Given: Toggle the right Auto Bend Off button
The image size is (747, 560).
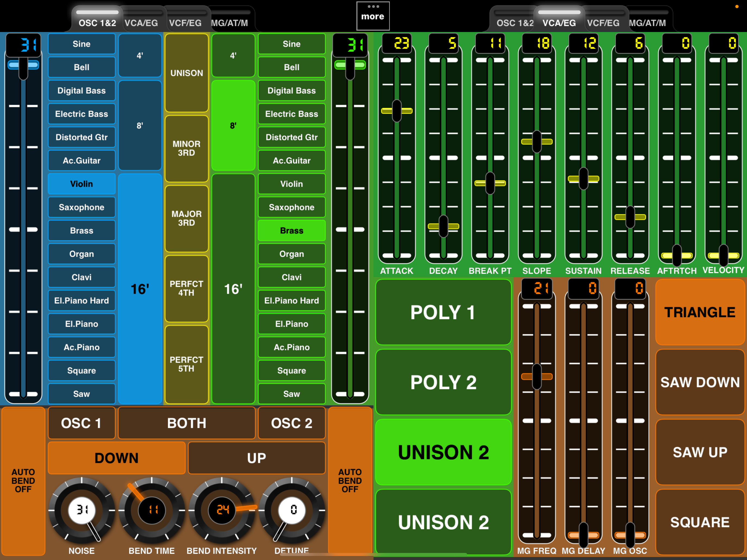Looking at the screenshot, I should coord(350,481).
